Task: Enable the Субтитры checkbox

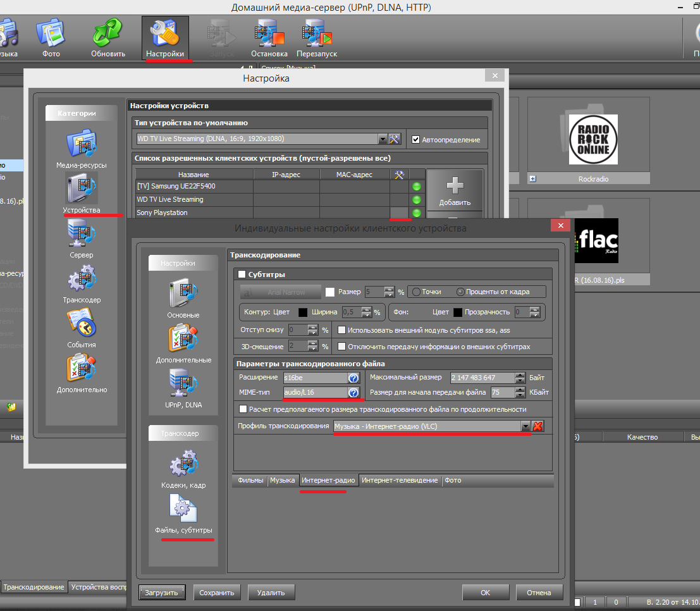Action: [242, 275]
